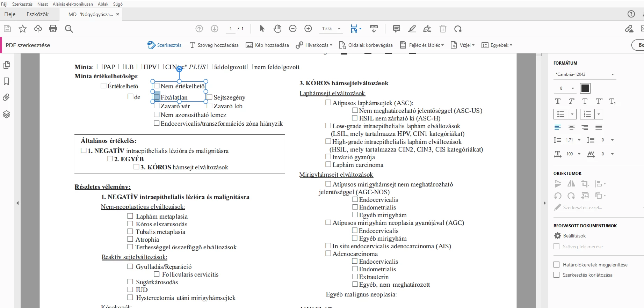The width and height of the screenshot is (644, 308).
Task: Click Kép hozzáadása button
Action: [x=267, y=45]
